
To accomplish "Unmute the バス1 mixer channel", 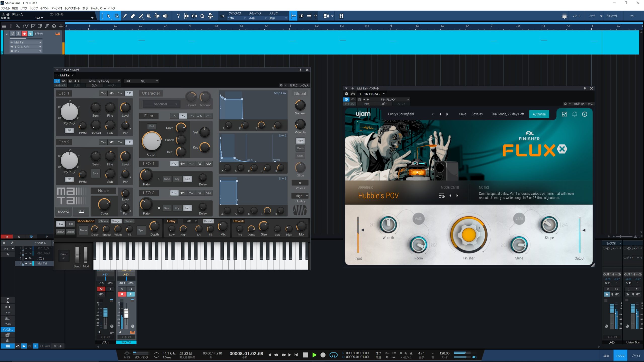I will tap(101, 289).
